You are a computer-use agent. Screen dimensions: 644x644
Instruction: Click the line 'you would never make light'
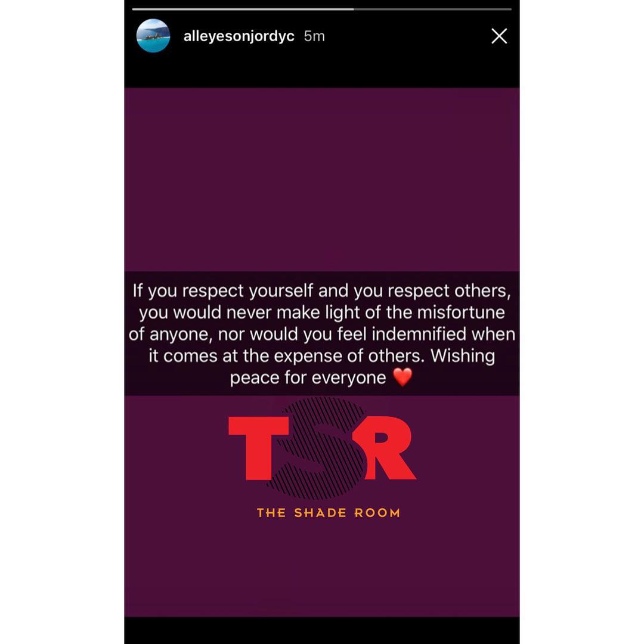322,312
